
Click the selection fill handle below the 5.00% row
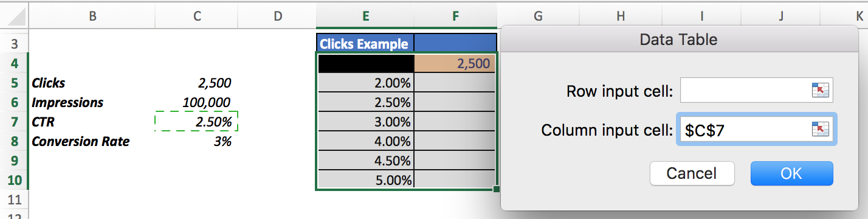(497, 189)
